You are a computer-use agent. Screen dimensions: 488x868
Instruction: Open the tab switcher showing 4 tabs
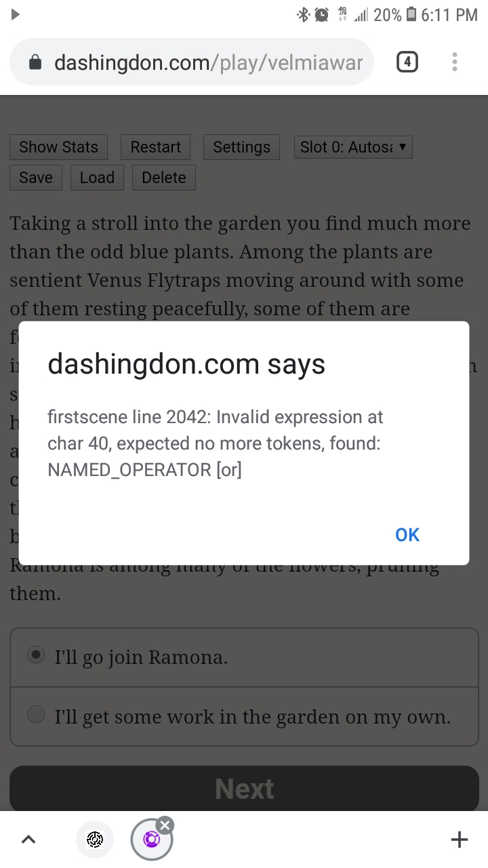coord(407,62)
